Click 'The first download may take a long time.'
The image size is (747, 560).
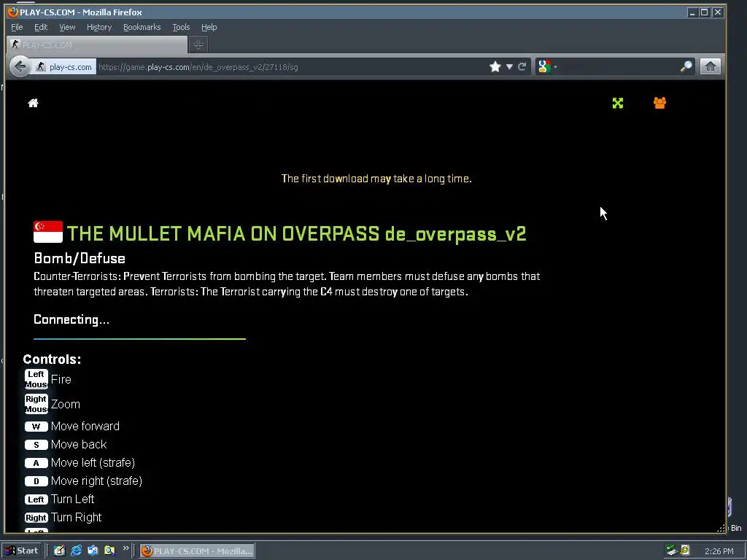(x=376, y=179)
